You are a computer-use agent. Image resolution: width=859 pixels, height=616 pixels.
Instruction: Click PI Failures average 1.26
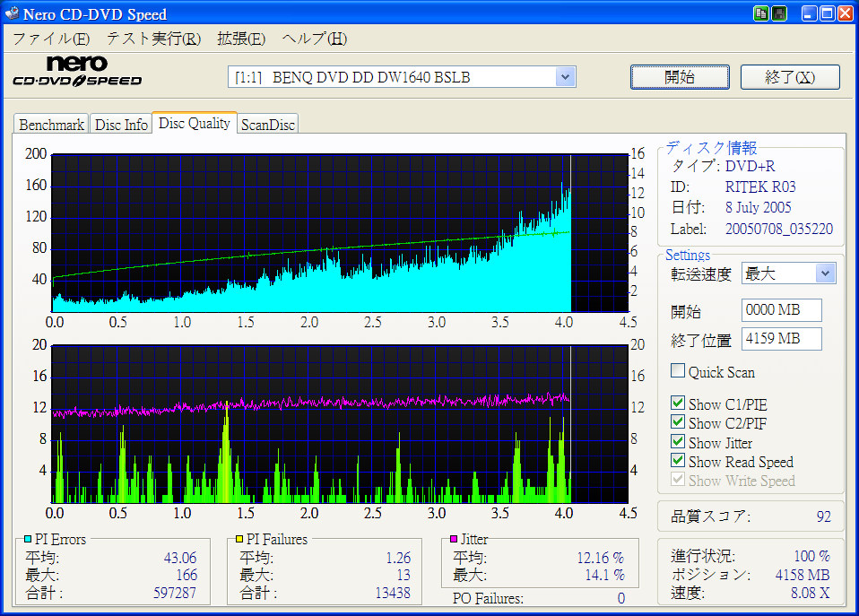point(398,558)
